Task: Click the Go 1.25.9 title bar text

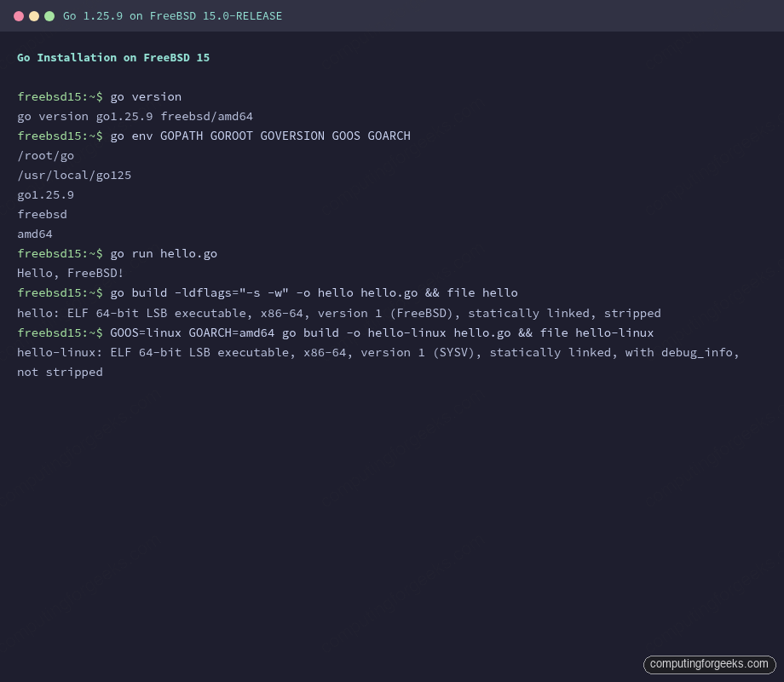Action: coord(171,15)
